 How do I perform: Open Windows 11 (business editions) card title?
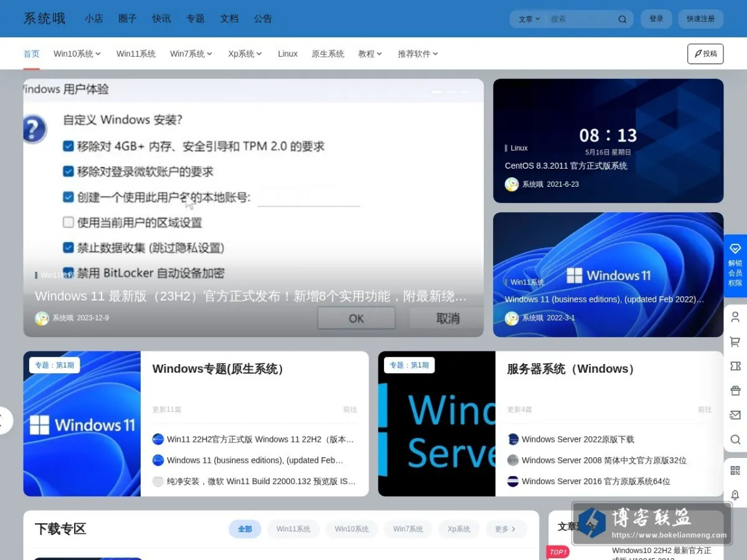[604, 299]
